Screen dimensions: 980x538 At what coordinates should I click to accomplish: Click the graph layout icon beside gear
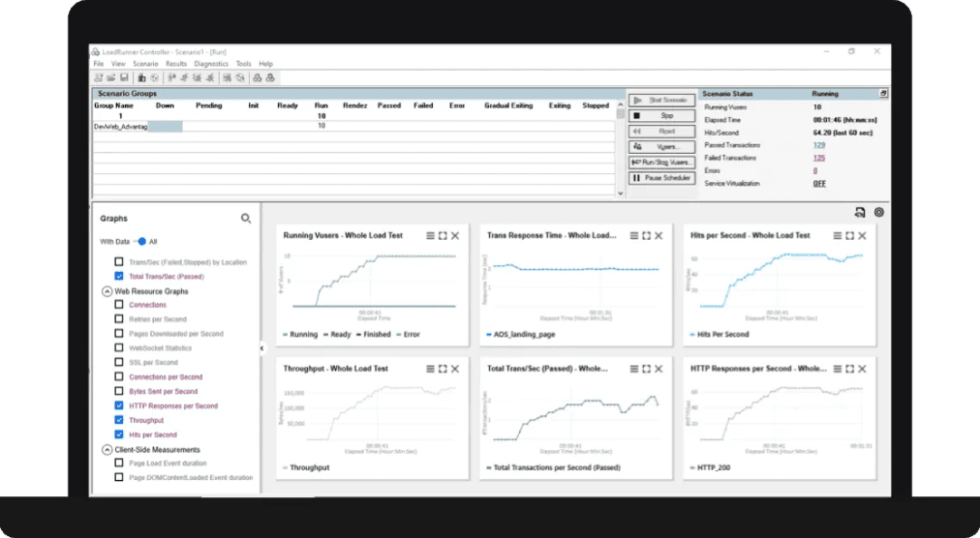859,212
